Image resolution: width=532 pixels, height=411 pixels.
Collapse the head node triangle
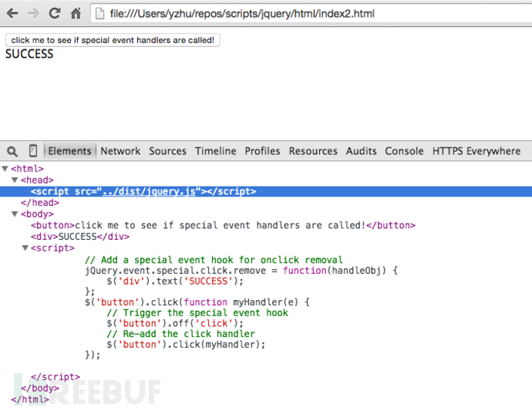(x=15, y=180)
